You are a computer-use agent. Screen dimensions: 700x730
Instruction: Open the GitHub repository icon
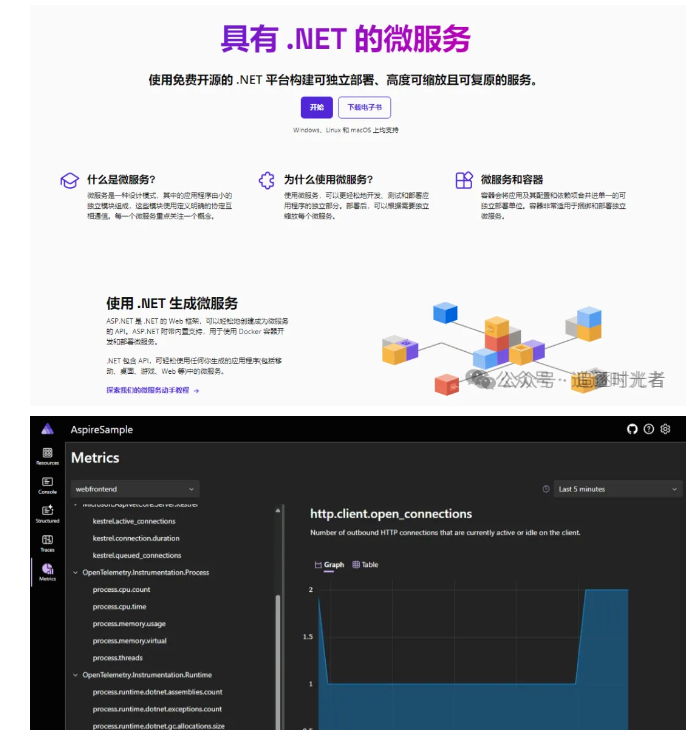[x=632, y=429]
